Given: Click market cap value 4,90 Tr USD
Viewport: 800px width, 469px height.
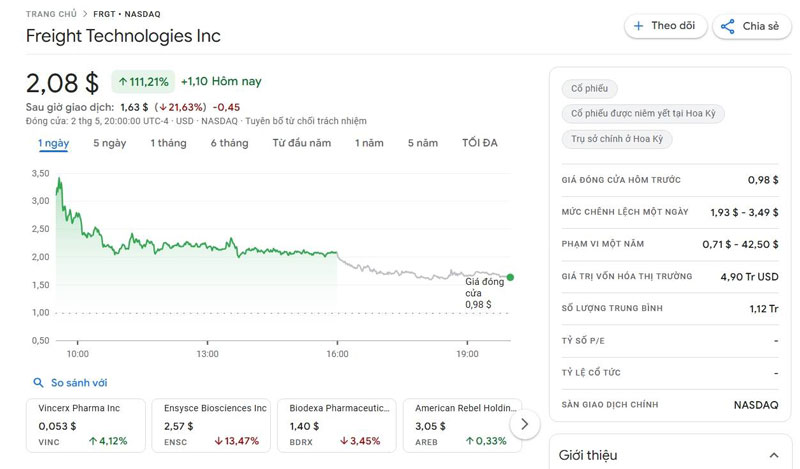Looking at the screenshot, I should coord(749,277).
